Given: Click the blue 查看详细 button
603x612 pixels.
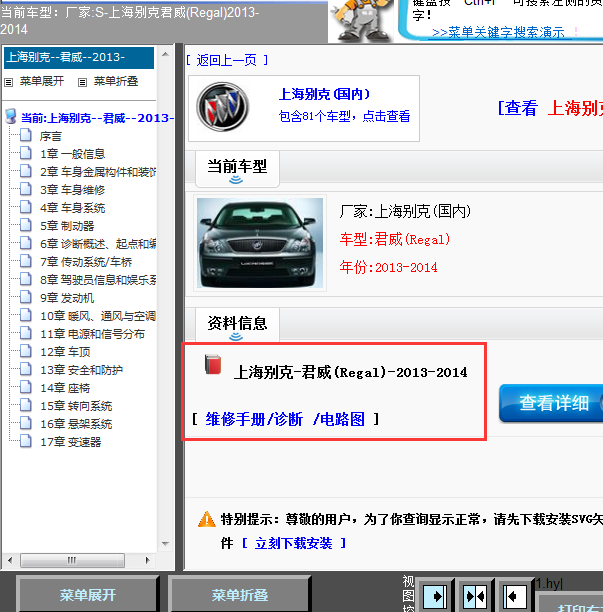Looking at the screenshot, I should pos(551,403).
